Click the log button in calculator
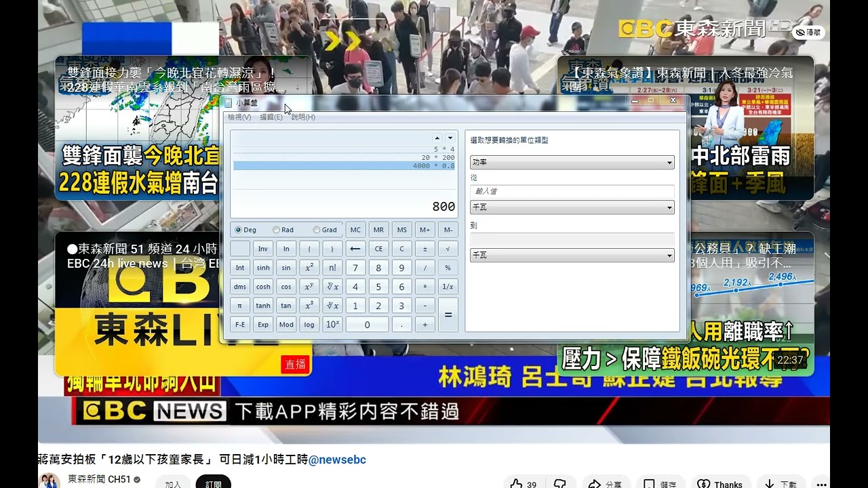This screenshot has height=488, width=868. (309, 325)
